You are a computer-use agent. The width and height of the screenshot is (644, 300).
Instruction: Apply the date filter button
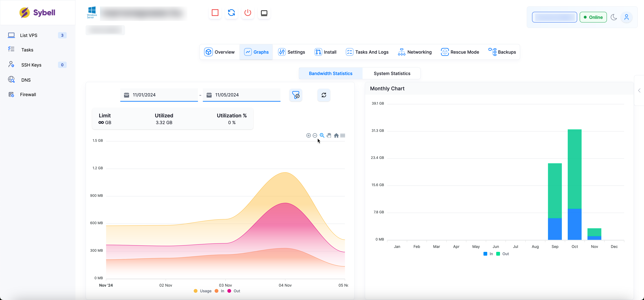(296, 95)
